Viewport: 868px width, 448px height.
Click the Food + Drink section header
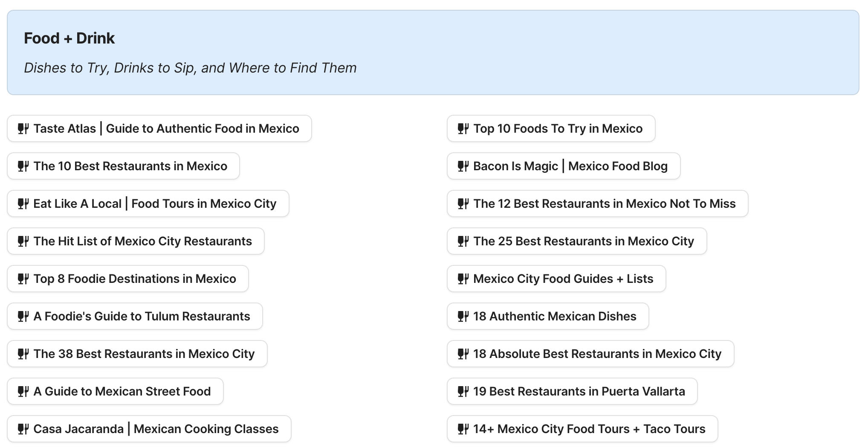tap(69, 38)
